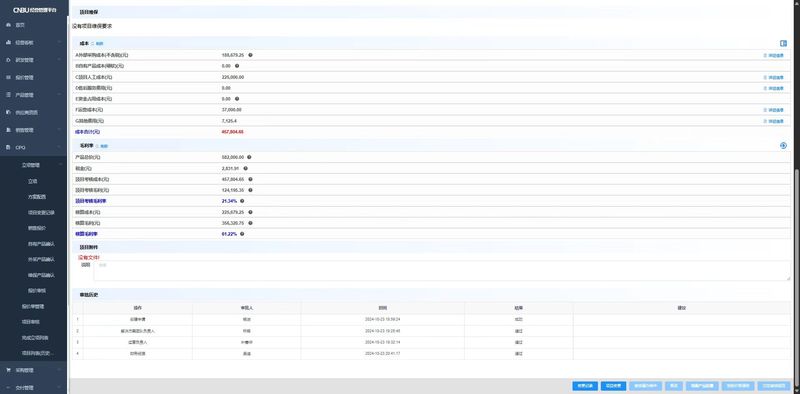This screenshot has width=800, height=394.
Task: Click the help icon beside 185,679.25
Action: [x=250, y=55]
